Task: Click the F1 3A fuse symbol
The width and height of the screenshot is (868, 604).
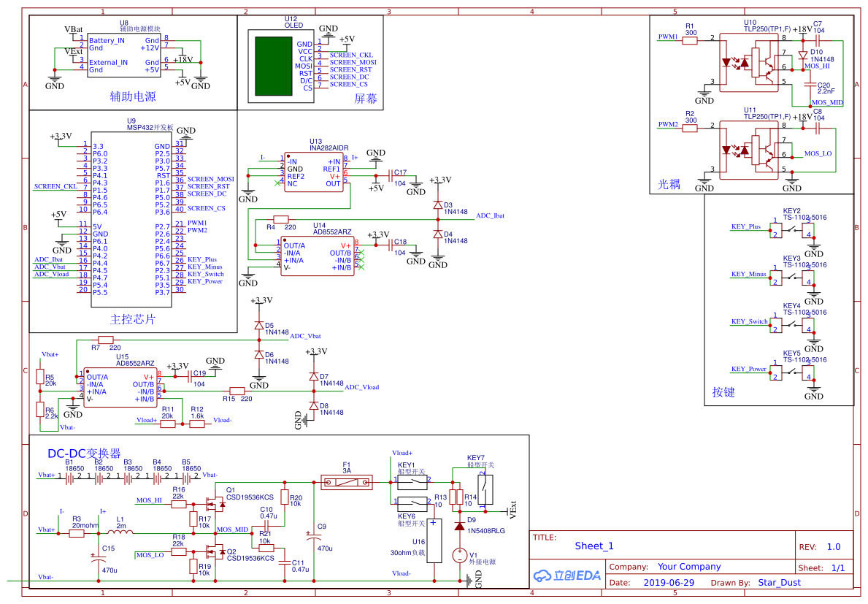Action: [347, 481]
